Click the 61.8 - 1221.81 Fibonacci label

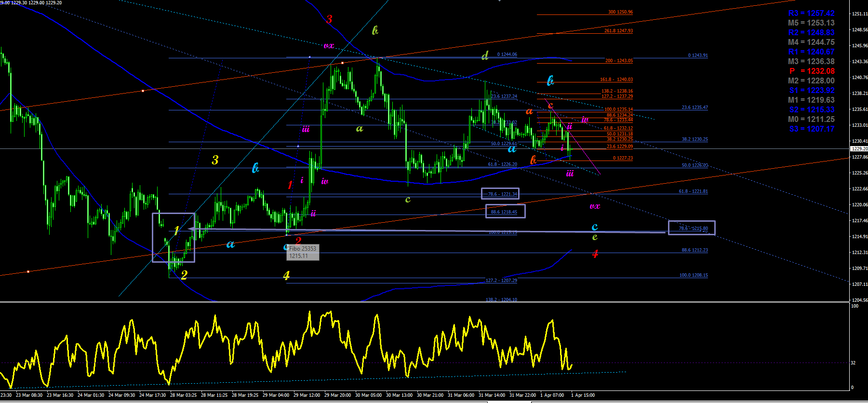tap(694, 191)
